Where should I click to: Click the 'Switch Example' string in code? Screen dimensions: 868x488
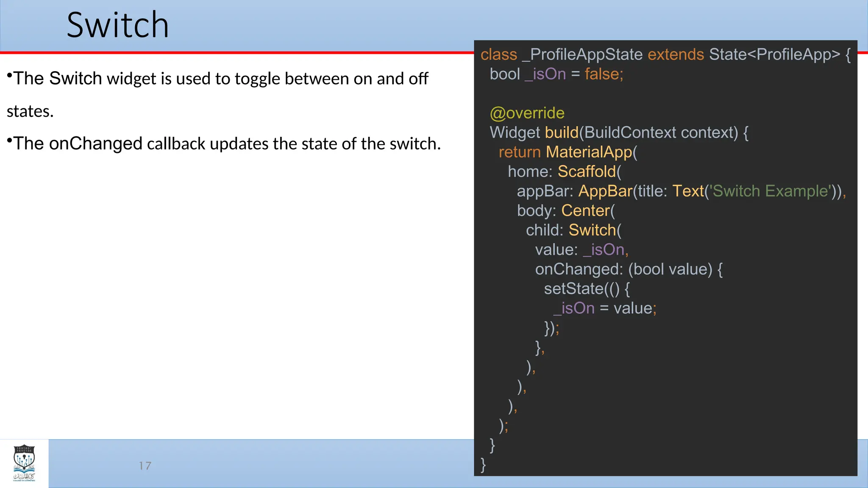(x=771, y=191)
